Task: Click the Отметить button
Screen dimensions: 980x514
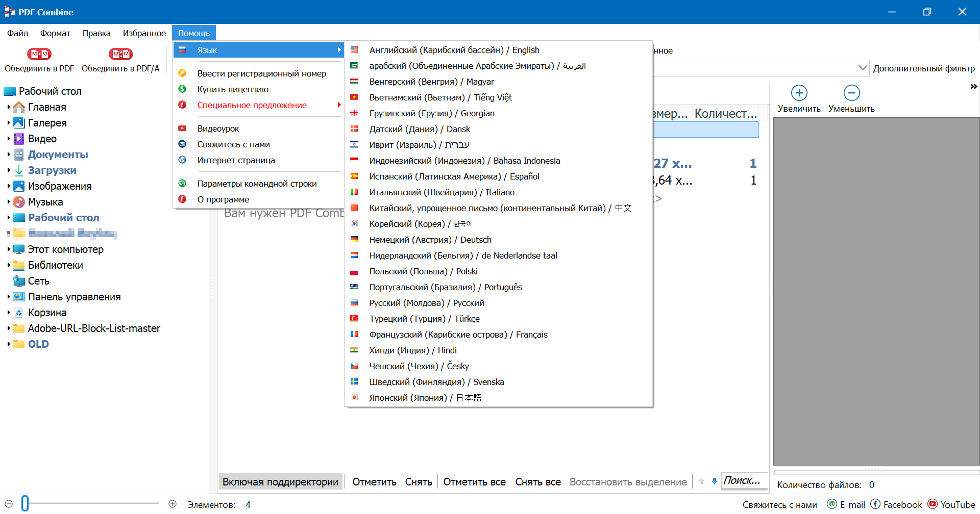Action: click(374, 482)
